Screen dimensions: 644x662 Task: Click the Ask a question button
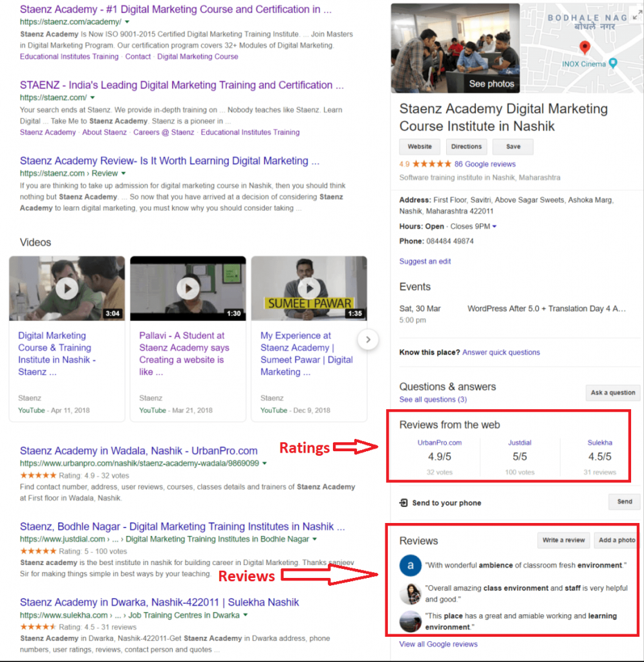pos(612,392)
